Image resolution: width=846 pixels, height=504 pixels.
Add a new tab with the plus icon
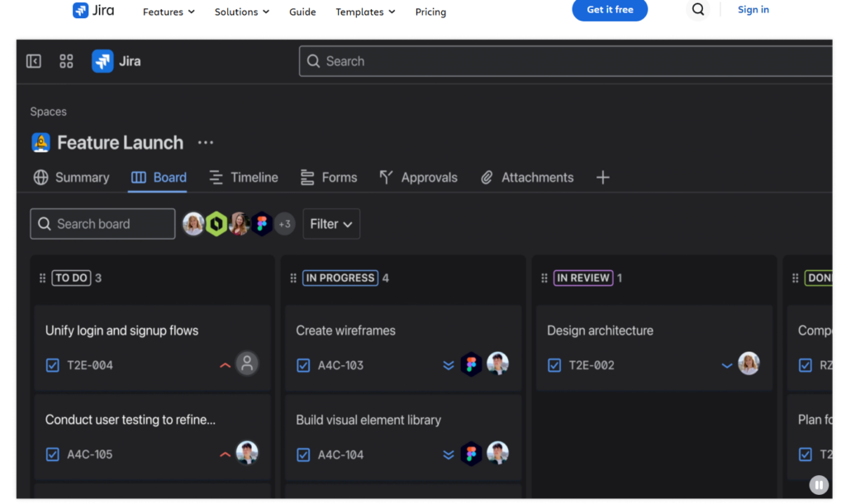pyautogui.click(x=602, y=178)
